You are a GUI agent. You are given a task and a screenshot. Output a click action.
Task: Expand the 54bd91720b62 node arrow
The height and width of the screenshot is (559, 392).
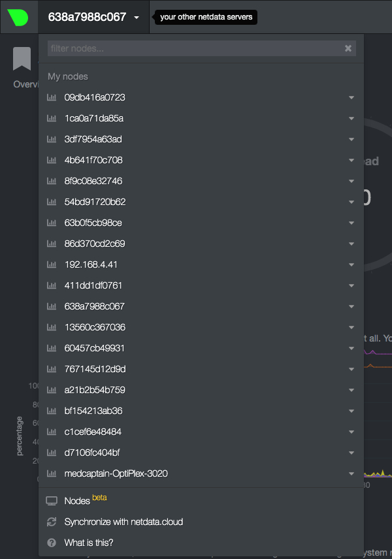[x=351, y=202]
